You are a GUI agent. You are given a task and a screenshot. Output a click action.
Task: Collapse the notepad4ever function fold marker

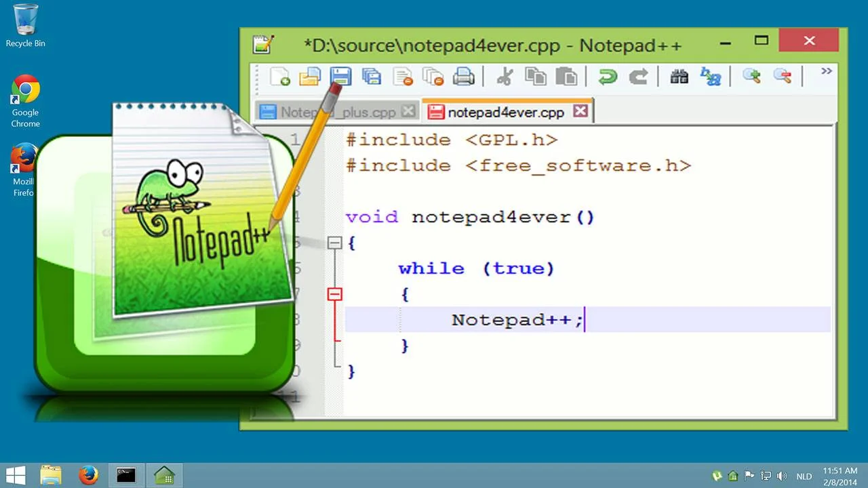(x=335, y=242)
